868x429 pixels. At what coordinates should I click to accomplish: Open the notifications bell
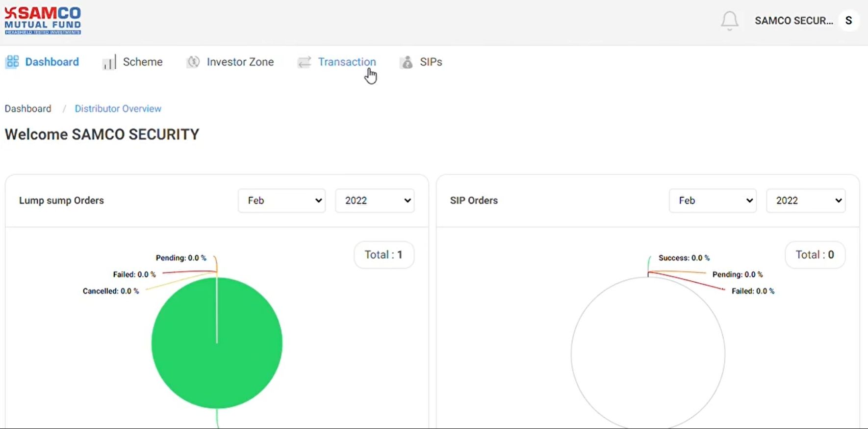click(x=729, y=21)
